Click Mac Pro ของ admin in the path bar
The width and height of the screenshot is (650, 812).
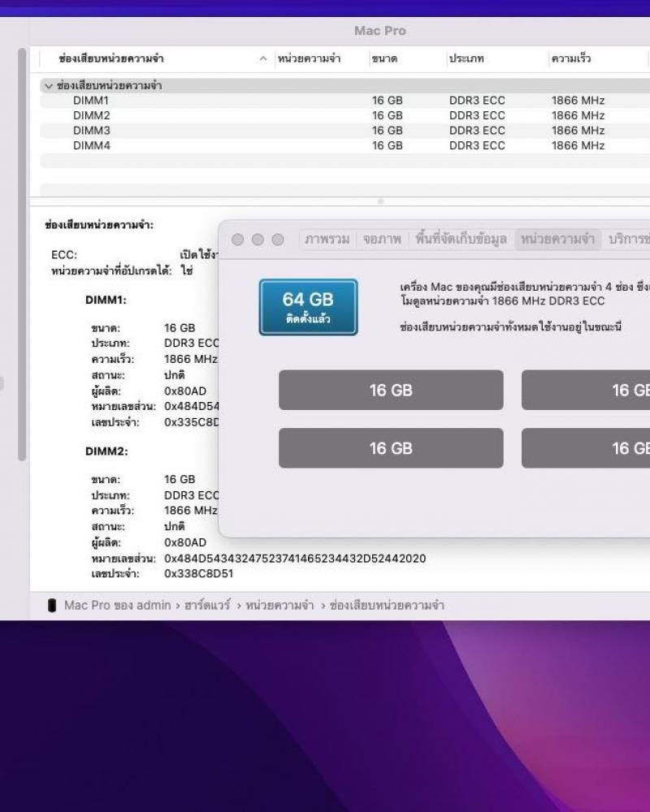[x=118, y=606]
